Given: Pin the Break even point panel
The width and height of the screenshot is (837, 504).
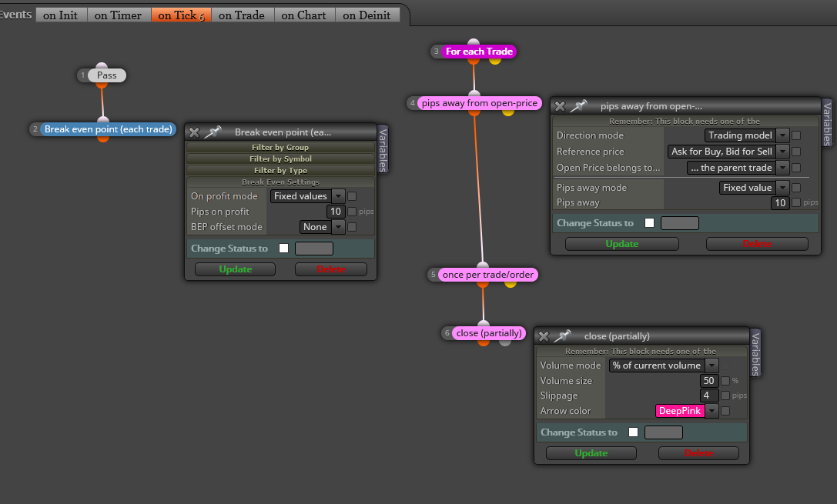Looking at the screenshot, I should tap(213, 132).
